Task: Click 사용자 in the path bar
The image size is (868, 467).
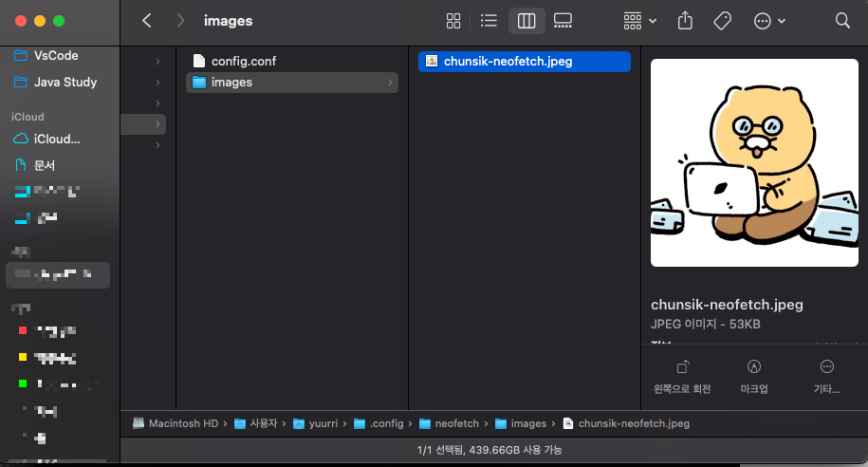Action: [255, 423]
